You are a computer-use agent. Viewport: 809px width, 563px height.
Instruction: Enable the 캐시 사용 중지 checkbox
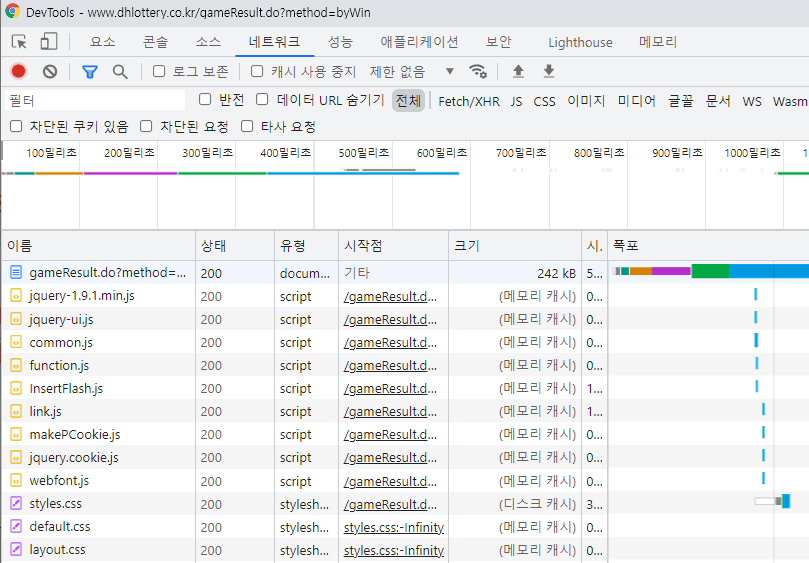click(x=257, y=71)
